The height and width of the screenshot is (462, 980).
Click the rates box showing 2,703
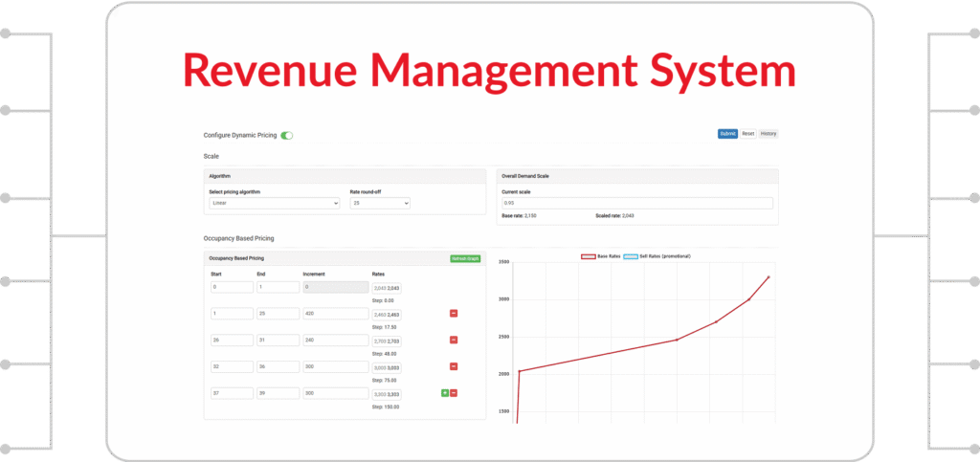click(387, 341)
